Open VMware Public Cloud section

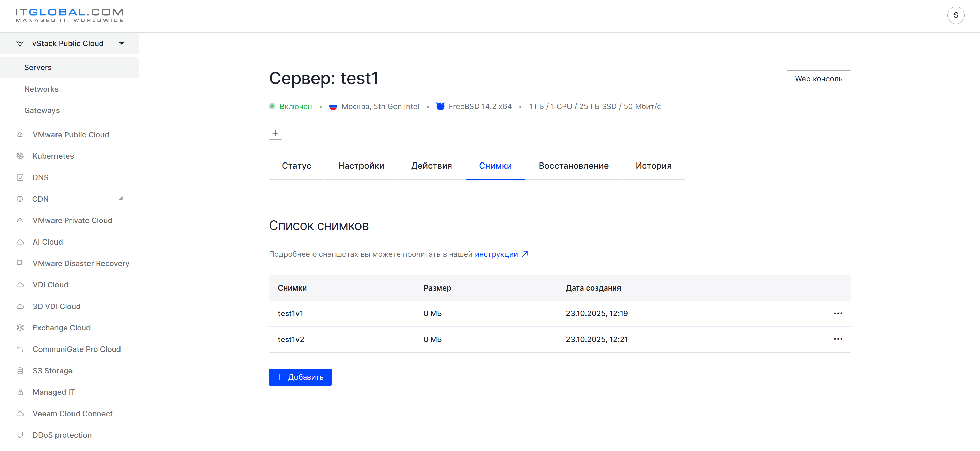pos(71,135)
